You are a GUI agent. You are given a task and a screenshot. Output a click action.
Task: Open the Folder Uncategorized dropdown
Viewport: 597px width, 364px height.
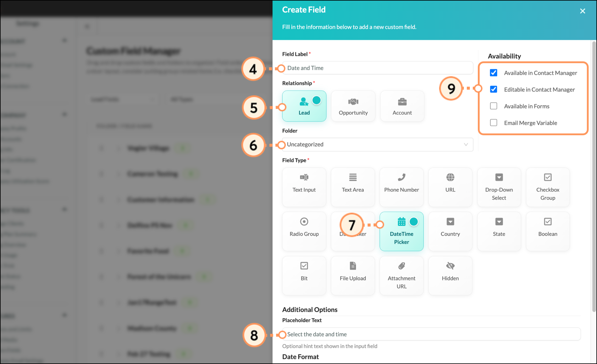[377, 144]
